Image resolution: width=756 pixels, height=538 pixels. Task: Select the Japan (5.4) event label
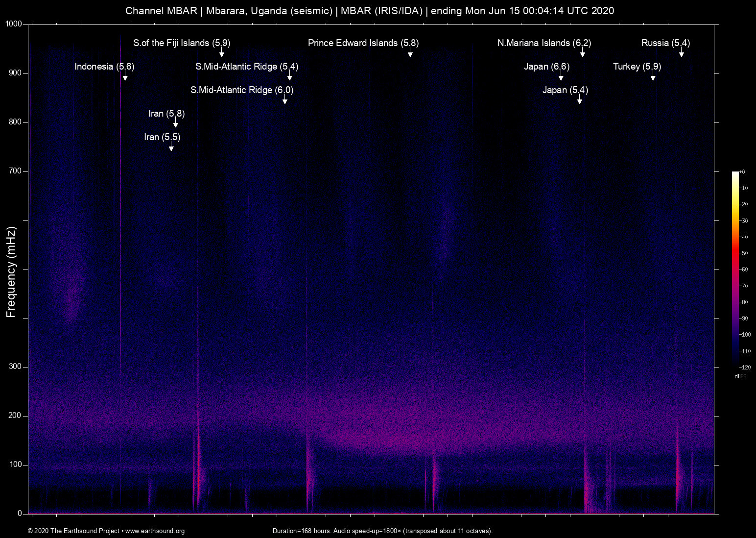(566, 90)
